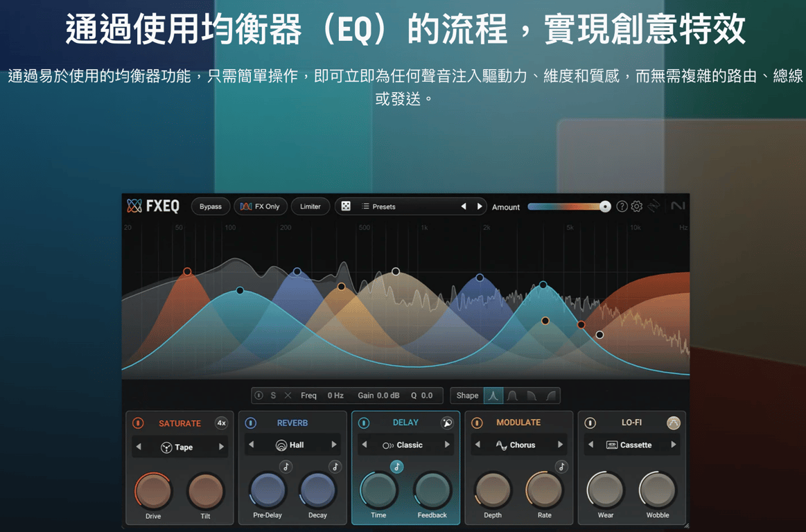Click the band solo S icon

pyautogui.click(x=273, y=396)
